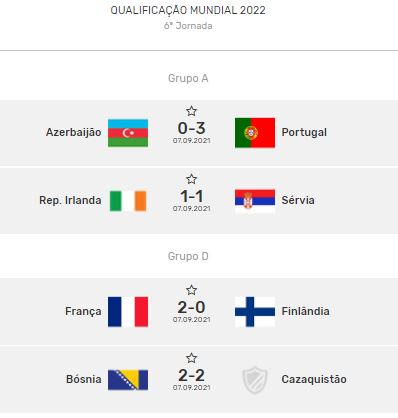Toggle favorite star for Rep. Irlanda-Sérvia match
398x418 pixels.
[191, 179]
